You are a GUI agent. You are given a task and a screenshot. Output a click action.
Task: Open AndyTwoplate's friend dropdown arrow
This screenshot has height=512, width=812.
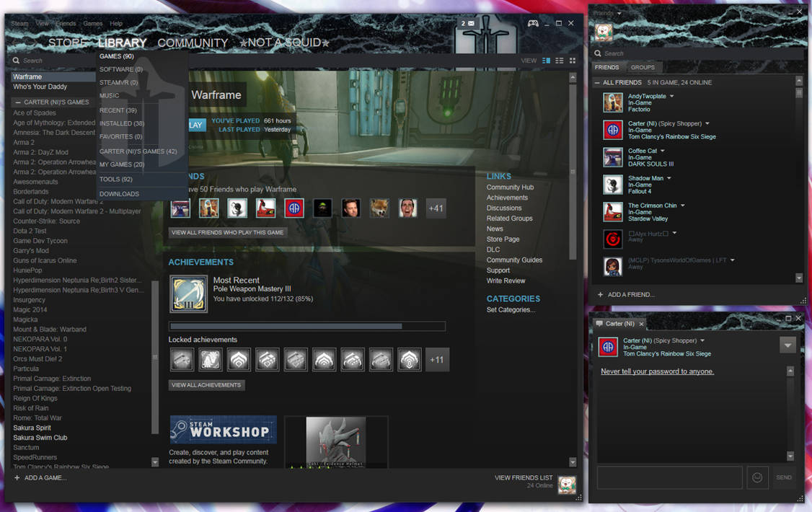pos(672,95)
